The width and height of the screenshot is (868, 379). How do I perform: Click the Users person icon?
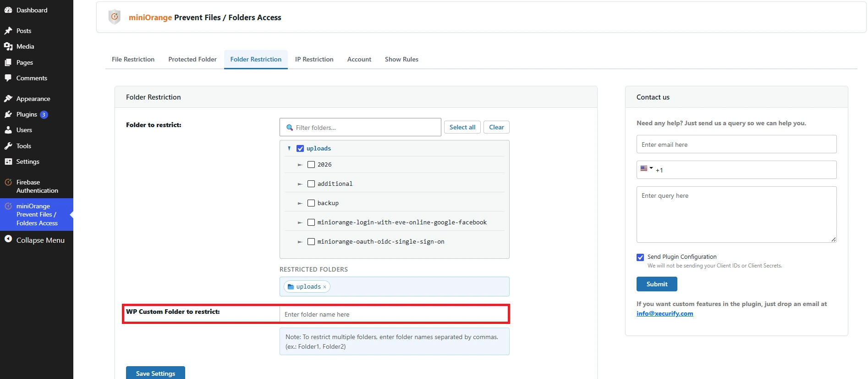click(8, 130)
